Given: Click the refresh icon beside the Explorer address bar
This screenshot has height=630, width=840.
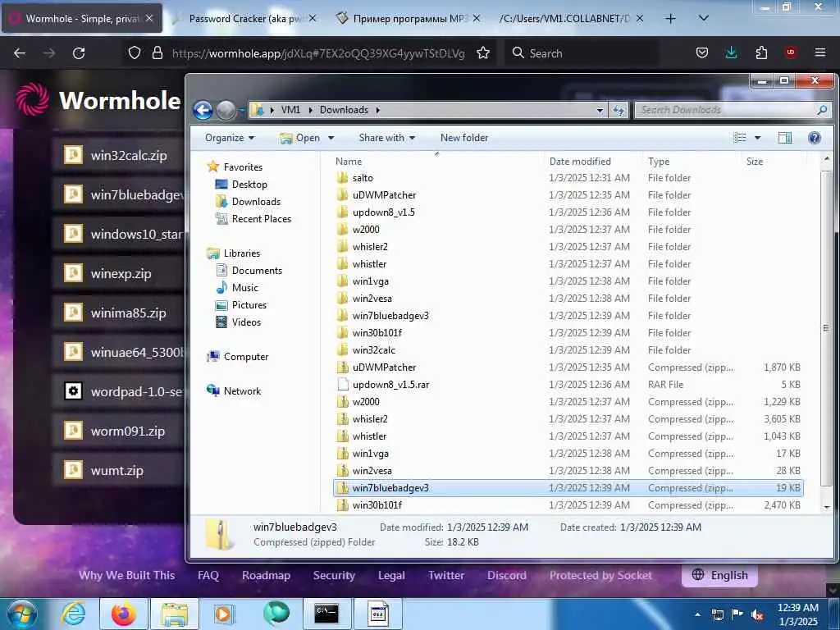Looking at the screenshot, I should pyautogui.click(x=619, y=111).
